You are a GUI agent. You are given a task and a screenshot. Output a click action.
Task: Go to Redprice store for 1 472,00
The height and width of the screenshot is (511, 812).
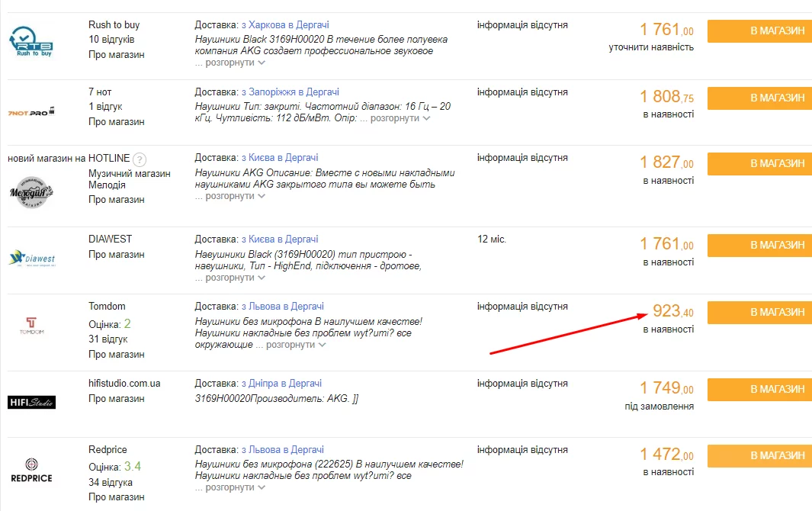[x=759, y=456]
